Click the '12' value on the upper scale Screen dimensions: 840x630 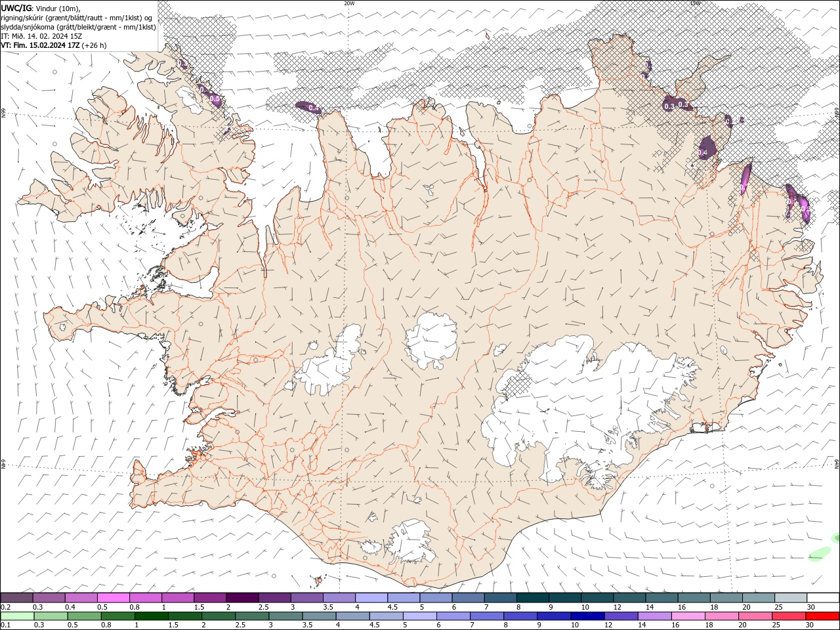(617, 607)
